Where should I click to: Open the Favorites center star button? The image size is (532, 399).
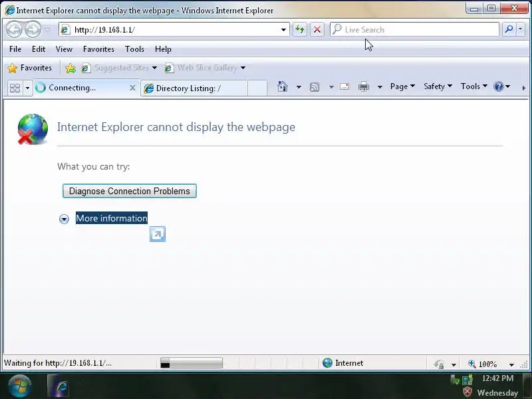[30, 68]
